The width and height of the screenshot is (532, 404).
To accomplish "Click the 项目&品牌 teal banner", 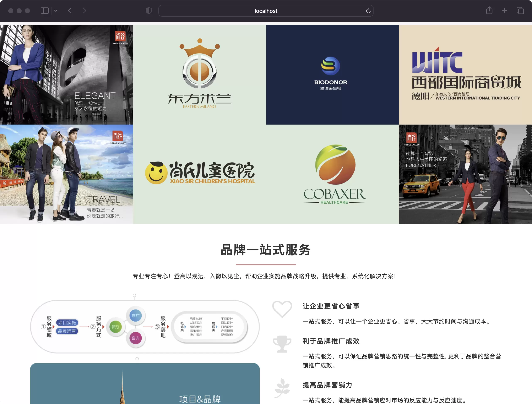I will [145, 384].
